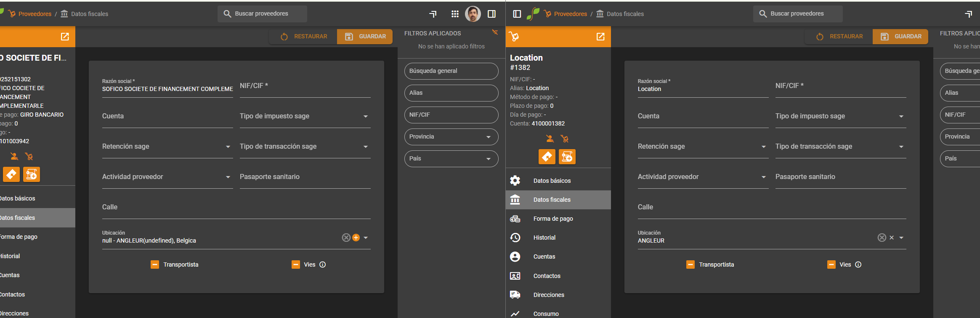Screen dimensions: 980x318
Task: Click inactive-user icon on Location card
Action: tap(550, 139)
